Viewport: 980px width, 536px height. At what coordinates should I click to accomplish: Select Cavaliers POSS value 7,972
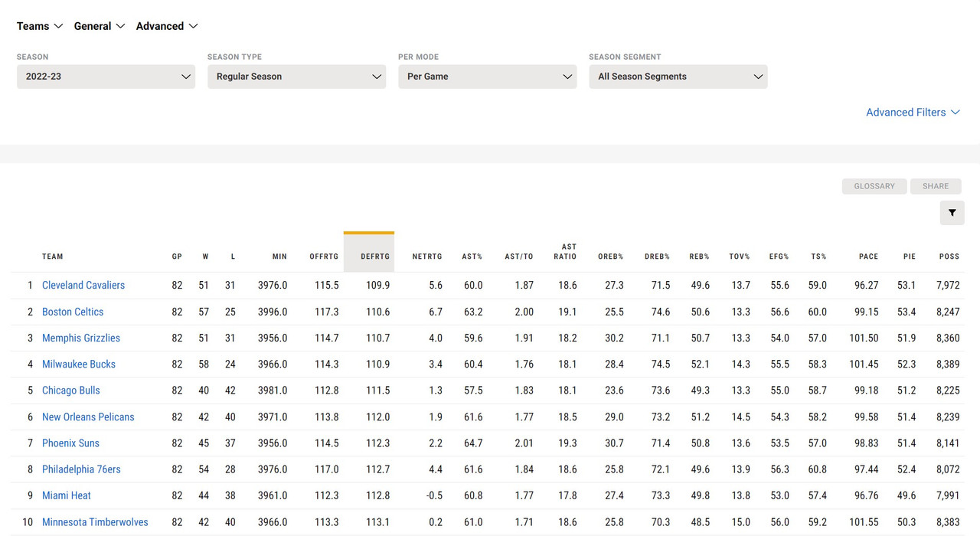(x=947, y=285)
